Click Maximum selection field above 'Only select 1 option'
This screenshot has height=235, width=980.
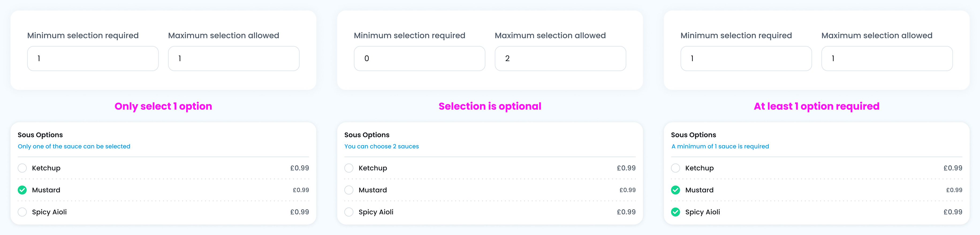pos(234,59)
